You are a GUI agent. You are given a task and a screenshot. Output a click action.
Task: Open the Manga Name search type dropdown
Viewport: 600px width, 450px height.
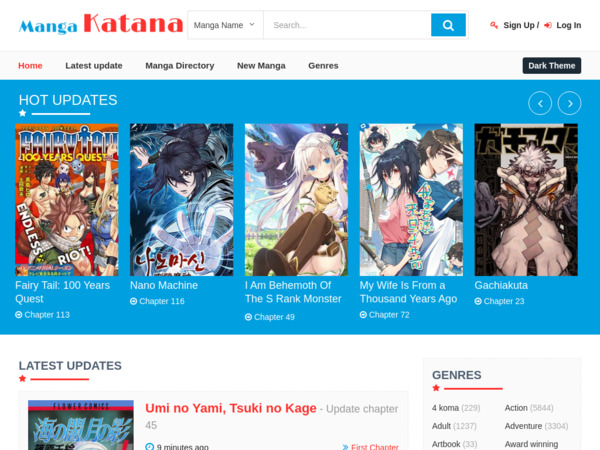(225, 25)
